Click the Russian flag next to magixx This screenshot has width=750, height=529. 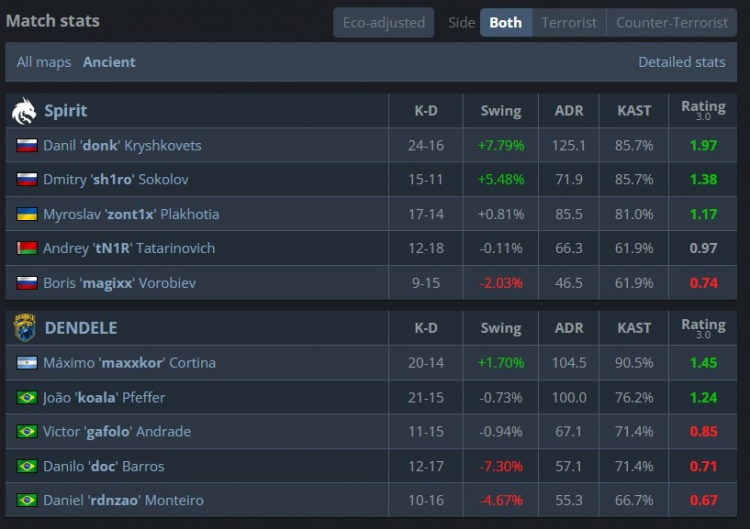click(x=27, y=283)
